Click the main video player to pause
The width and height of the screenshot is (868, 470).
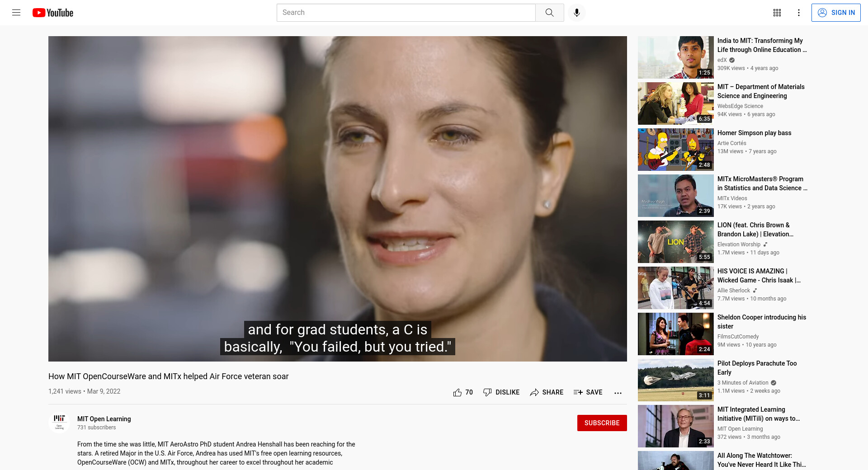pos(338,199)
